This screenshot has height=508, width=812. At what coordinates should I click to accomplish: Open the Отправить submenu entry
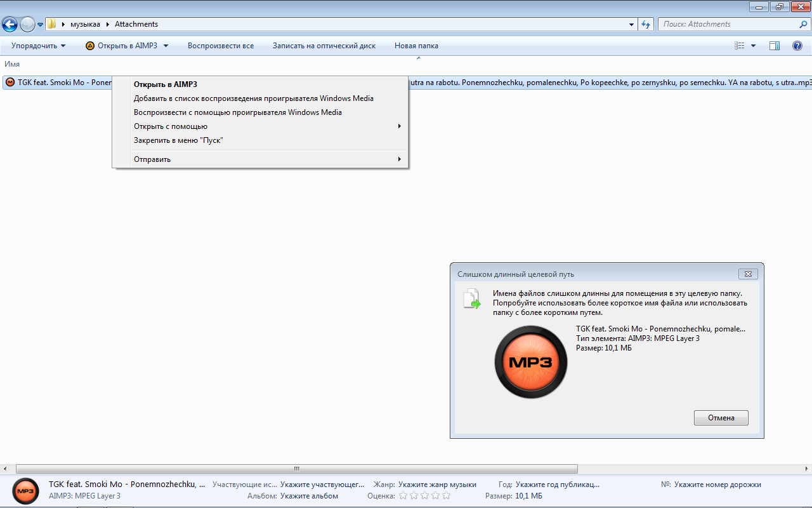tap(260, 159)
